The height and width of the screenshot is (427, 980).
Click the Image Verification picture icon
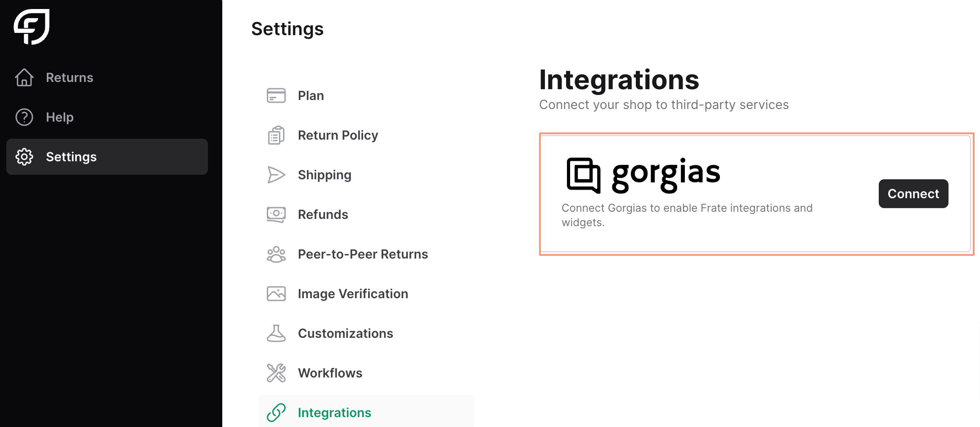pyautogui.click(x=276, y=294)
